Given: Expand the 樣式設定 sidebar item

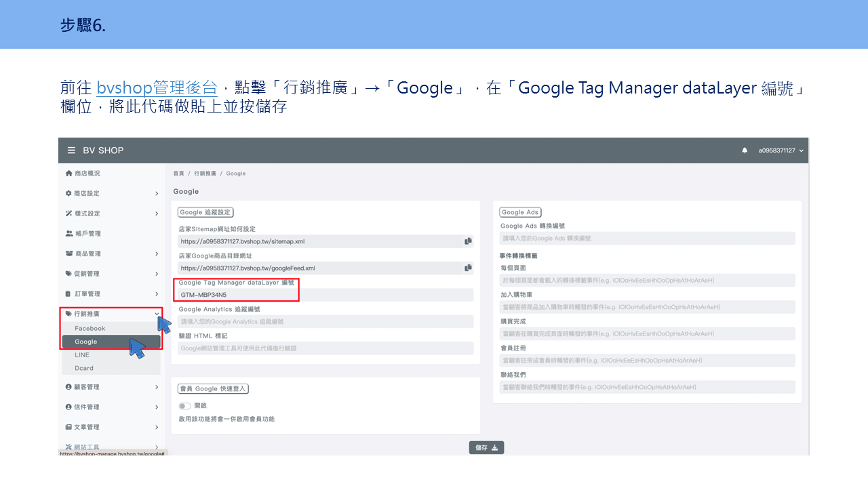Looking at the screenshot, I should [111, 213].
